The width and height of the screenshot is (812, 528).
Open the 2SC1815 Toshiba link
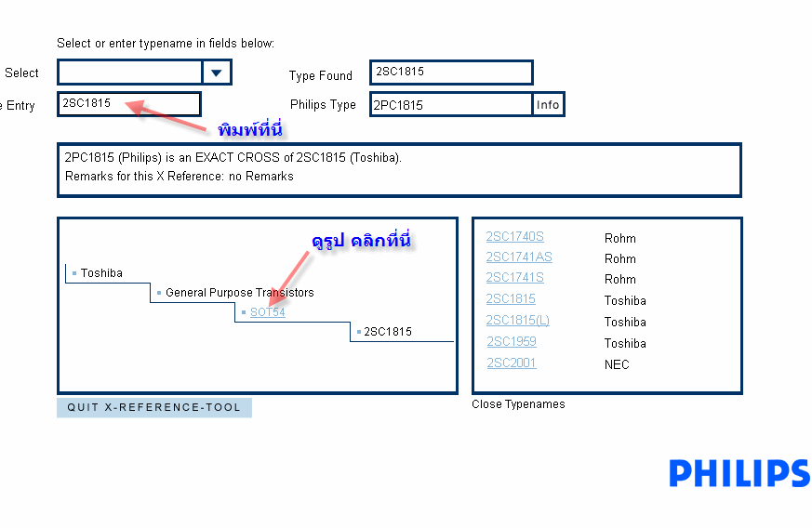click(x=511, y=299)
